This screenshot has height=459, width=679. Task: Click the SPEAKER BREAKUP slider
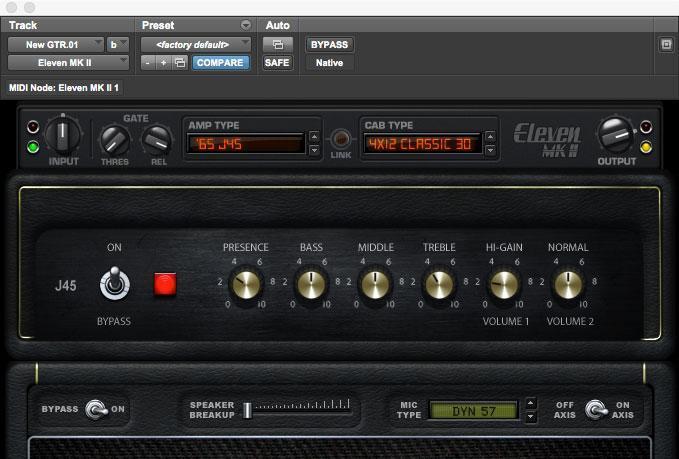tap(298, 408)
